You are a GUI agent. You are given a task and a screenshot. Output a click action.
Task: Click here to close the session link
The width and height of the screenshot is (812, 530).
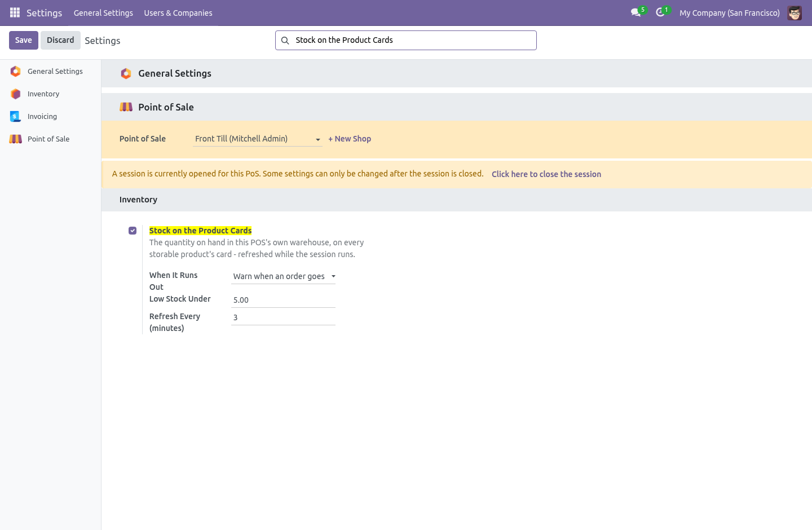pyautogui.click(x=546, y=174)
